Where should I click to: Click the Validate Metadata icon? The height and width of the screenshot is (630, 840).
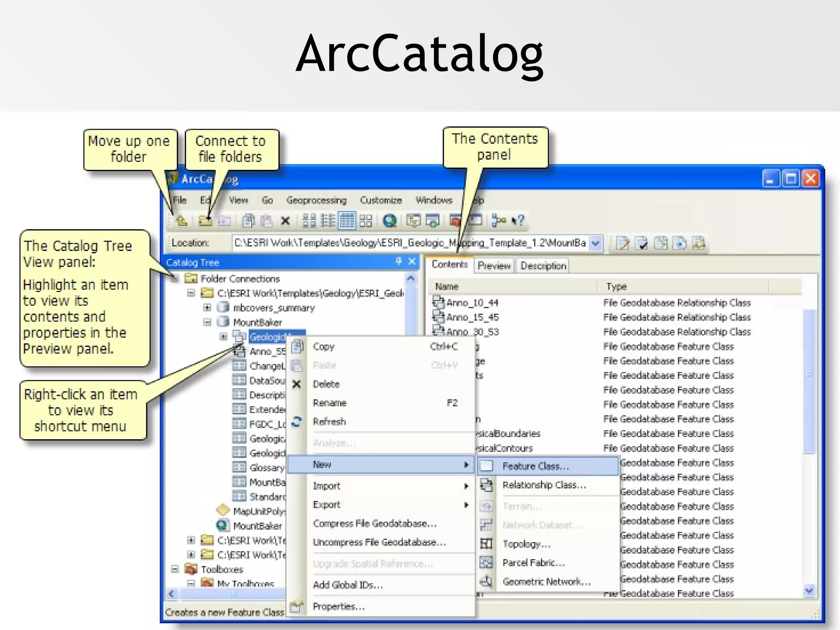[x=641, y=243]
